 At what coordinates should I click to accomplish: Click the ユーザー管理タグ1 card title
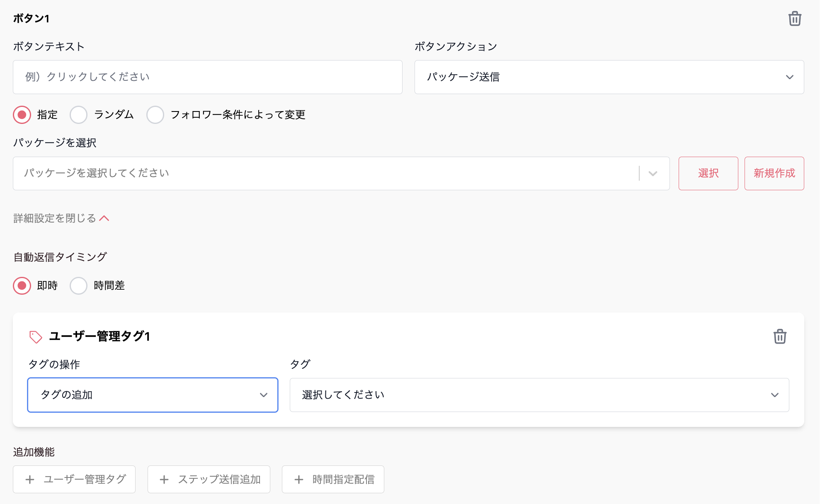coord(99,336)
